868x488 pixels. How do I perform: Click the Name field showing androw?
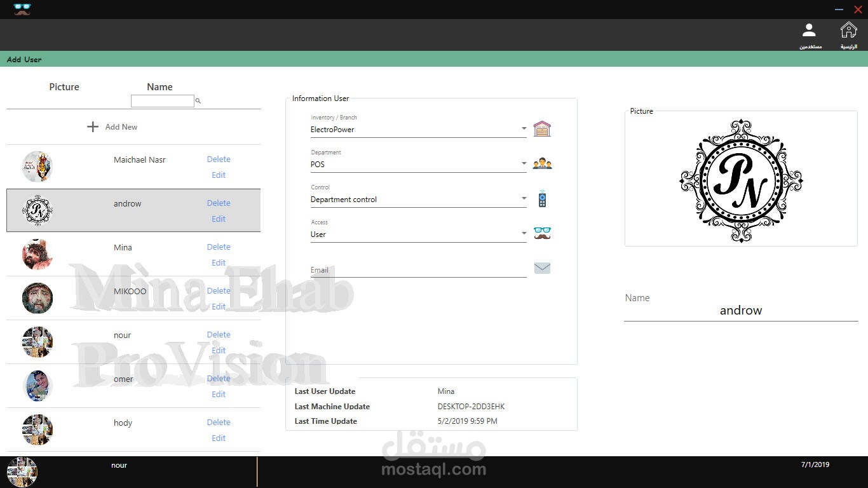pos(741,311)
